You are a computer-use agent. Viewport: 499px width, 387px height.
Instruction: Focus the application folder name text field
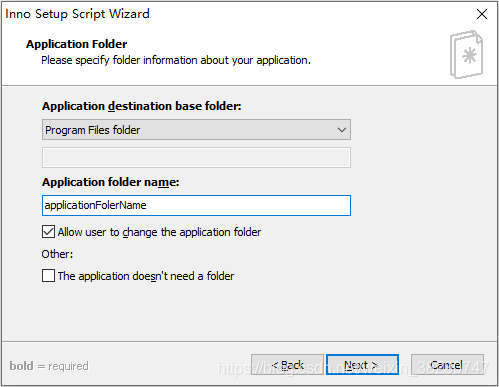(x=196, y=205)
